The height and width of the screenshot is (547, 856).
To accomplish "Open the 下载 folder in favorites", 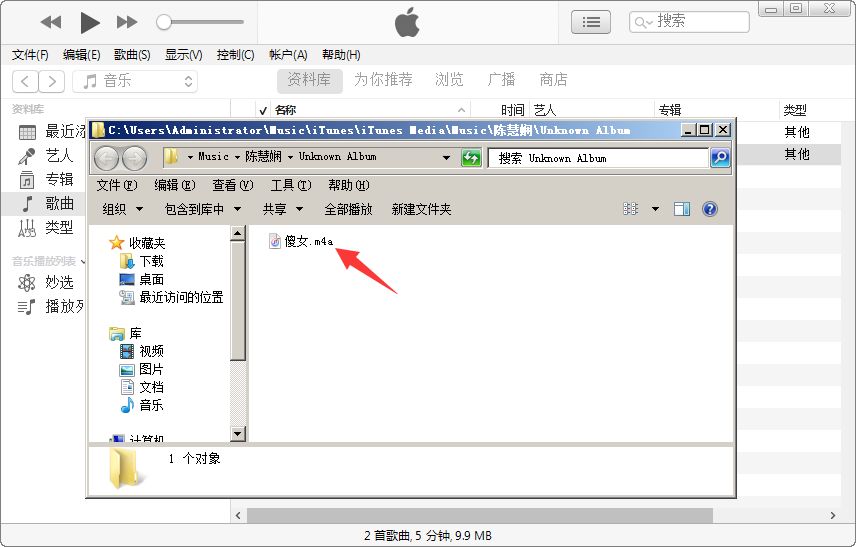I will click(151, 261).
